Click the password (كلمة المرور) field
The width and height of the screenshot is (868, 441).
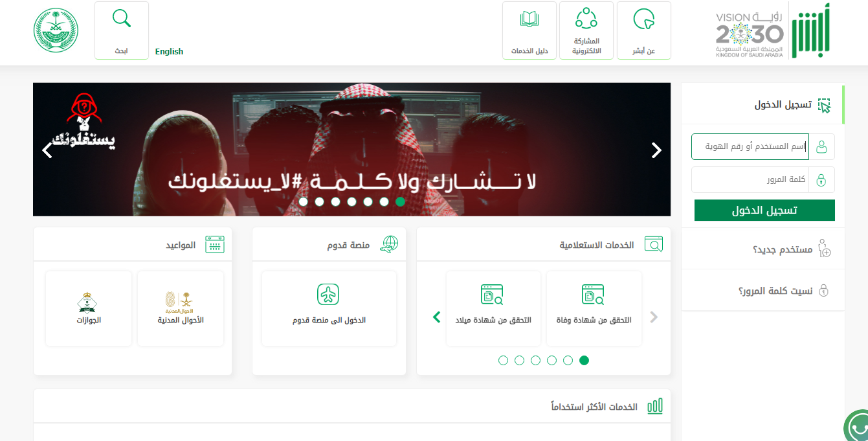[x=750, y=179]
